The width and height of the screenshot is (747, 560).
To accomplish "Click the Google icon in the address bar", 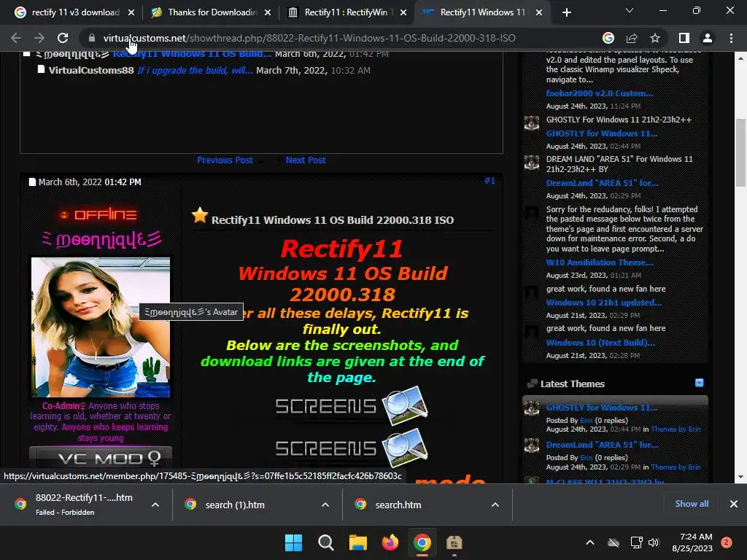I will [x=608, y=38].
